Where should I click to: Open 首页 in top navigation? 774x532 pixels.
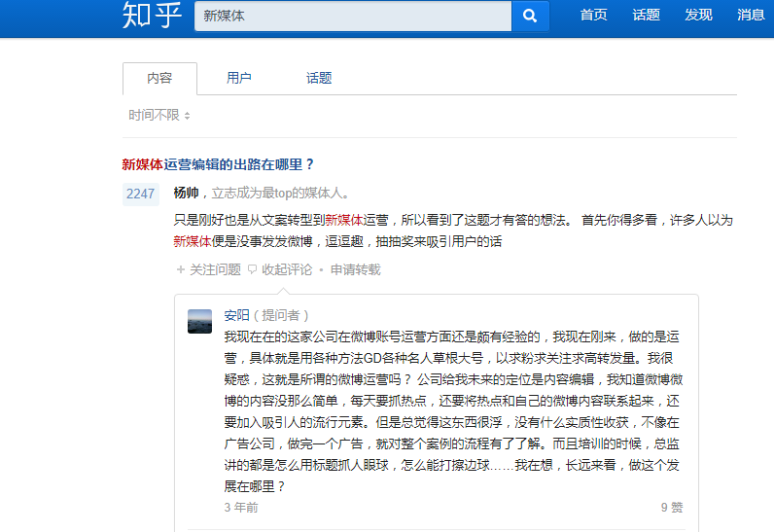pos(593,15)
